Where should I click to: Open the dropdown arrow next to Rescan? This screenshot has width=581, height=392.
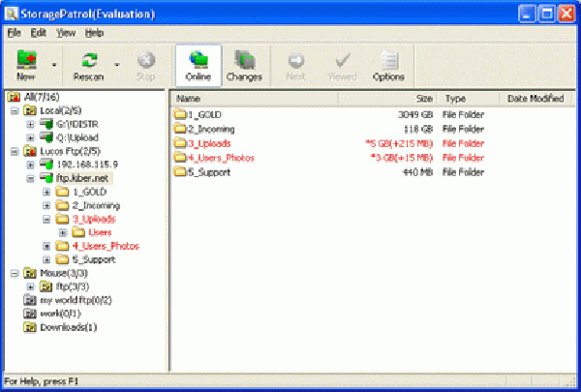pyautogui.click(x=117, y=65)
